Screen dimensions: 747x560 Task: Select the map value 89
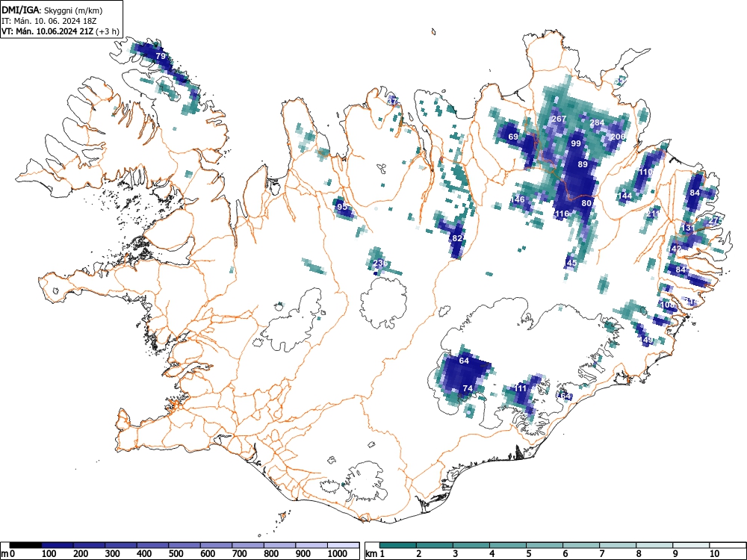[583, 164]
